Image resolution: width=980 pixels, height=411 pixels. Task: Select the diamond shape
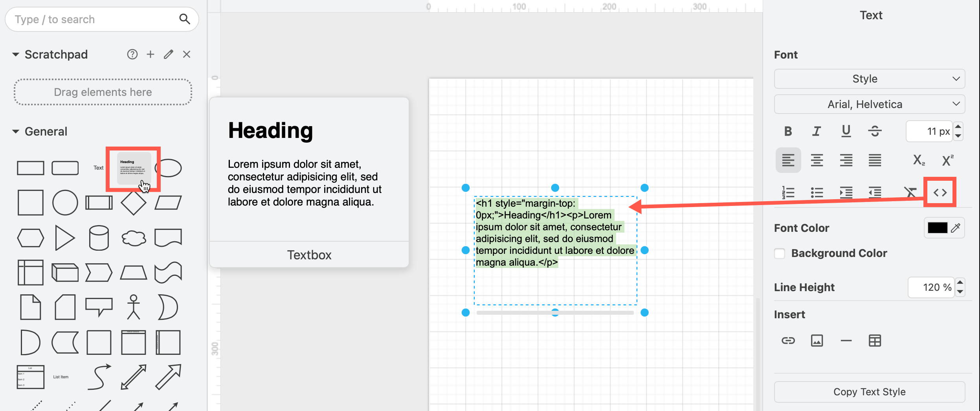click(134, 203)
